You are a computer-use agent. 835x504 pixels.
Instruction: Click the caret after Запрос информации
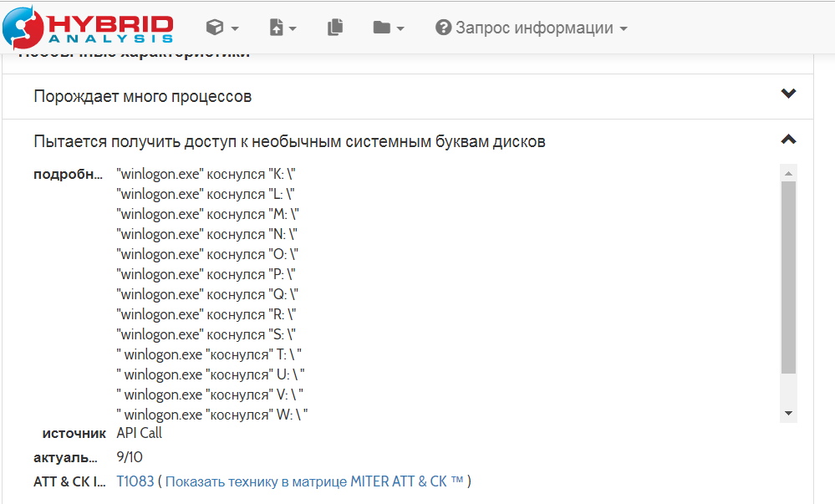tap(624, 28)
